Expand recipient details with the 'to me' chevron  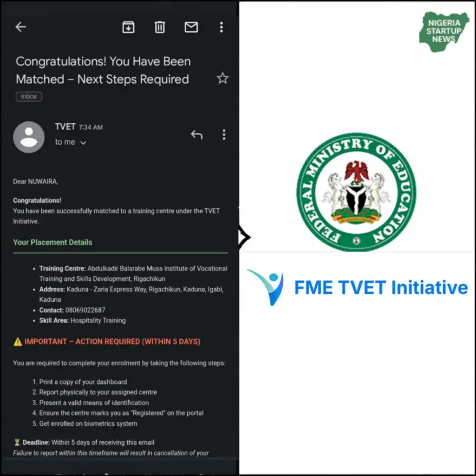click(x=83, y=142)
